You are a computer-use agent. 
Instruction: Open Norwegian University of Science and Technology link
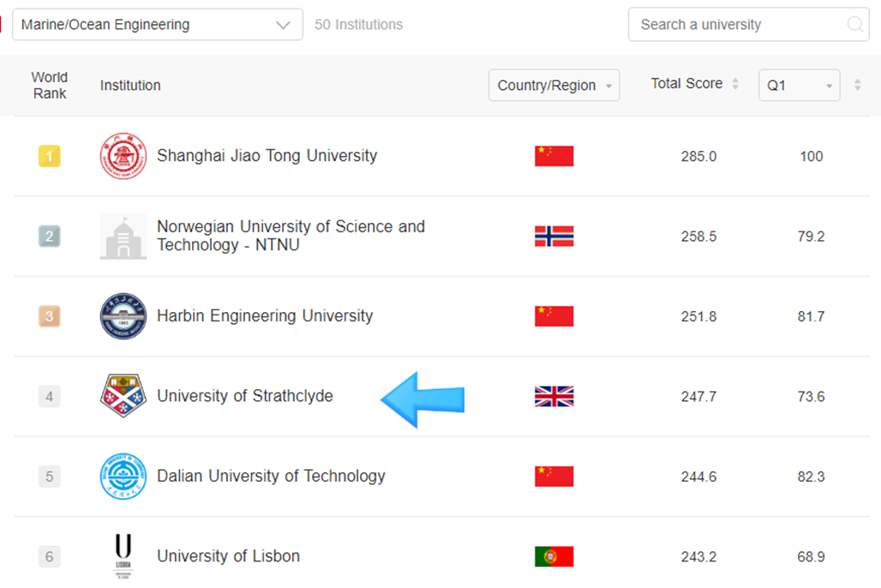coord(291,236)
